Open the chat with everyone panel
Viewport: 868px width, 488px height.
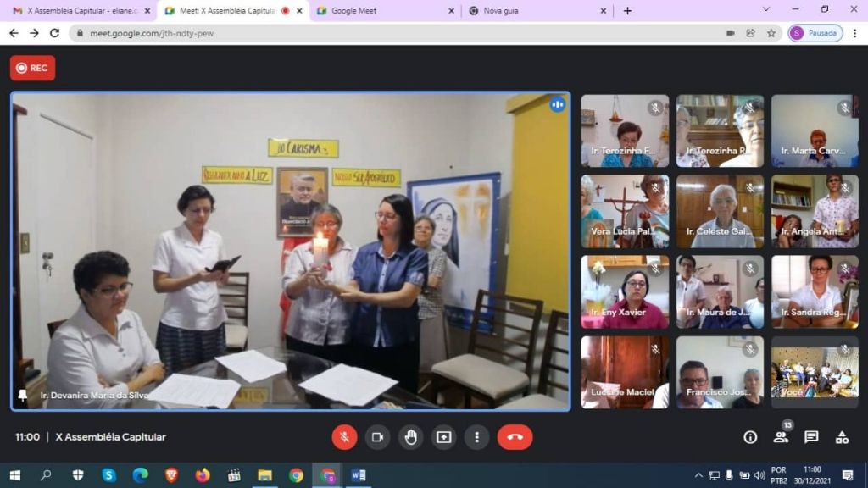(x=811, y=437)
